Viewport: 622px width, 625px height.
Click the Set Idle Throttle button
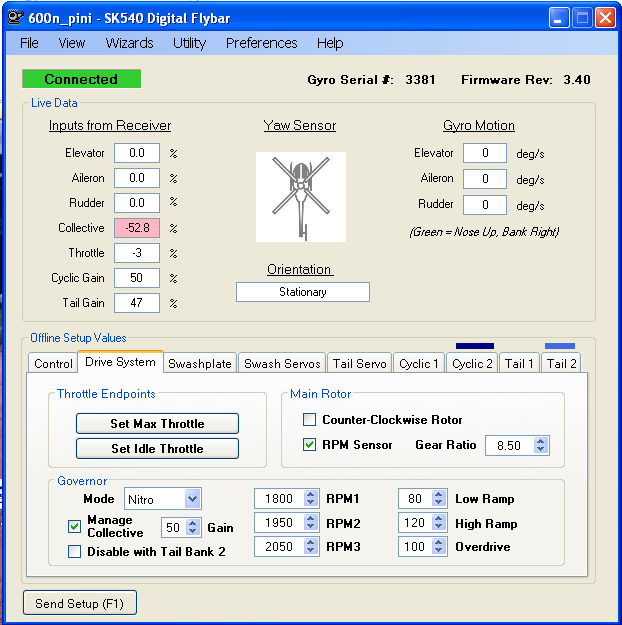pos(157,448)
